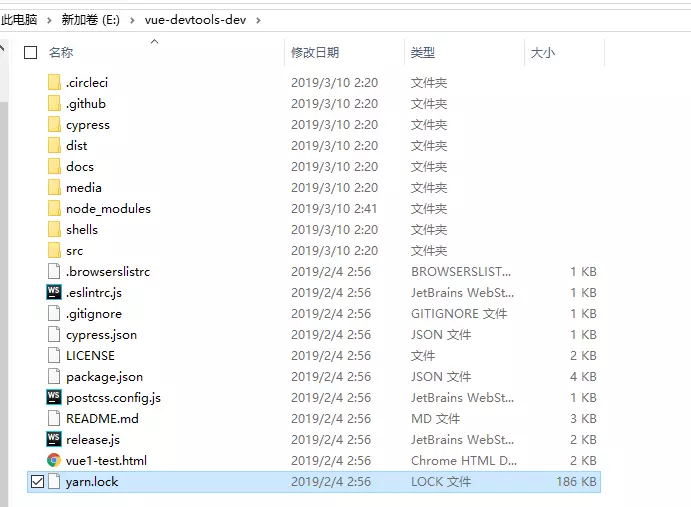This screenshot has width=691, height=507.
Task: Sort by the 名称 column header
Action: point(61,52)
